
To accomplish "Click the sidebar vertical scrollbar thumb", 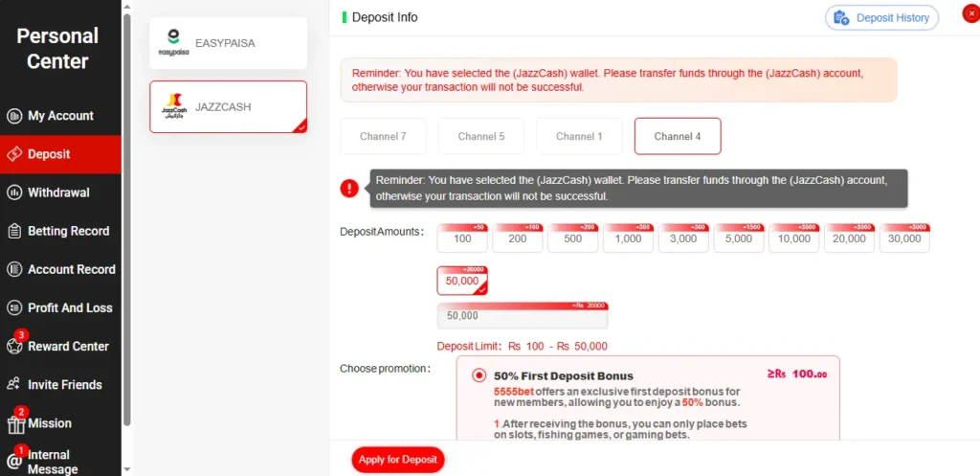I will pos(127,219).
